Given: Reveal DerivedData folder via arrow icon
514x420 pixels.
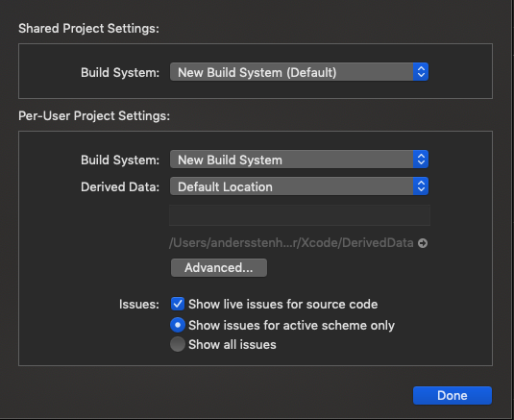Looking at the screenshot, I should click(423, 243).
